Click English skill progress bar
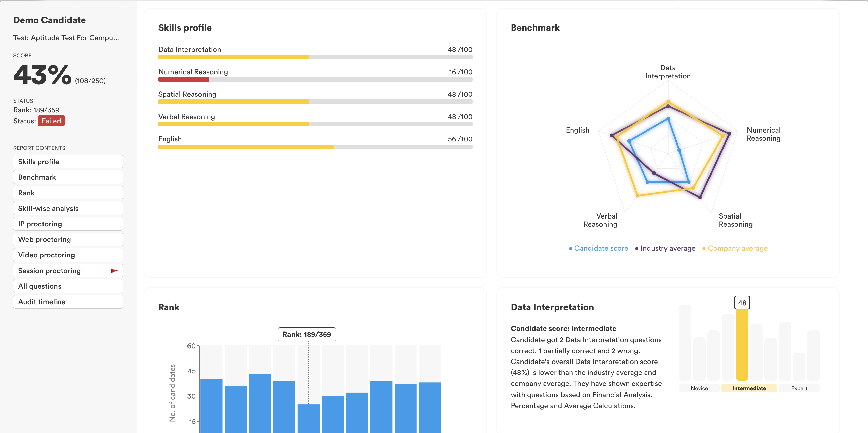This screenshot has height=433, width=868. [x=315, y=147]
